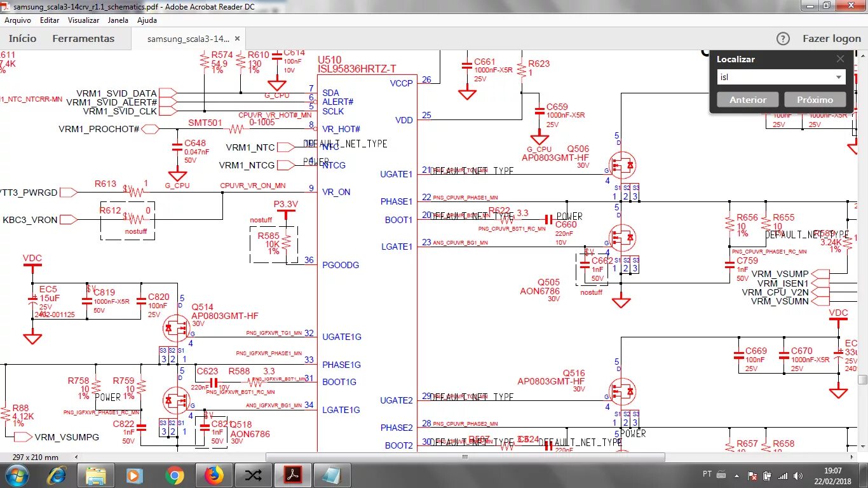Click the VRM_VSUMPG net label
868x488 pixels.
[67, 437]
